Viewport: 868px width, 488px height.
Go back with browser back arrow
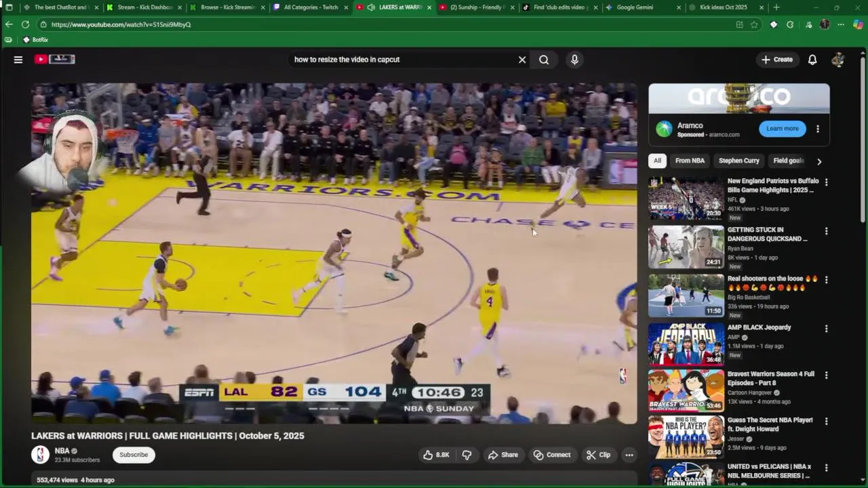pos(9,24)
